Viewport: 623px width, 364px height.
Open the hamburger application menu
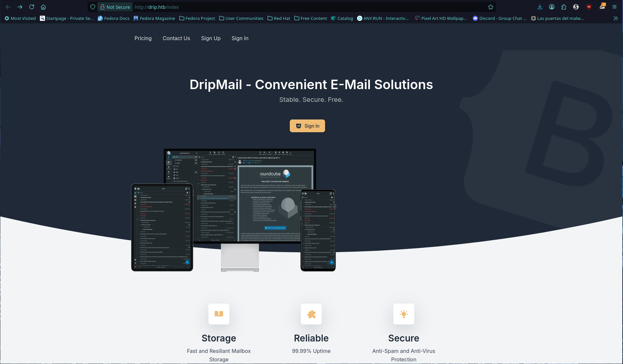(x=615, y=7)
